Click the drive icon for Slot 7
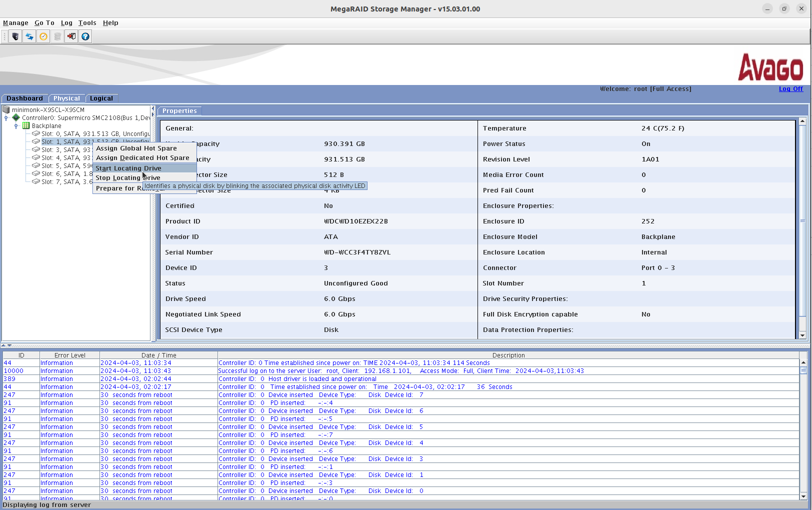The height and width of the screenshot is (510, 812). tap(36, 181)
